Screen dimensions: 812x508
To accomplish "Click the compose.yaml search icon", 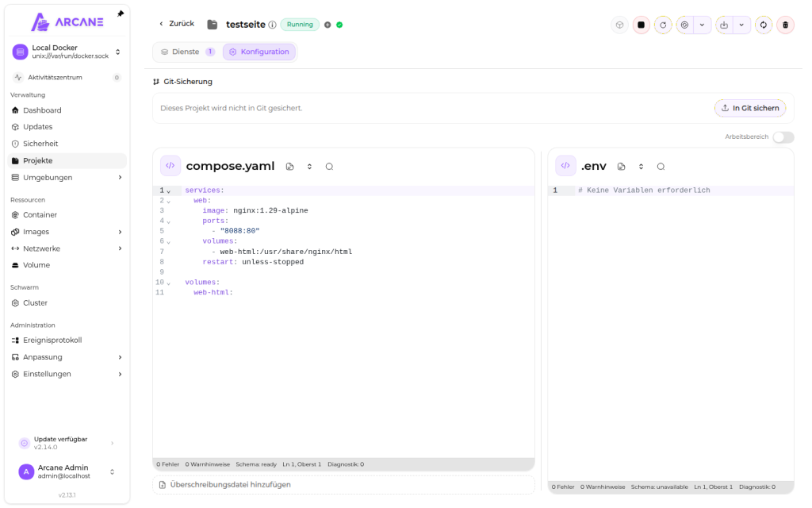I will 329,167.
